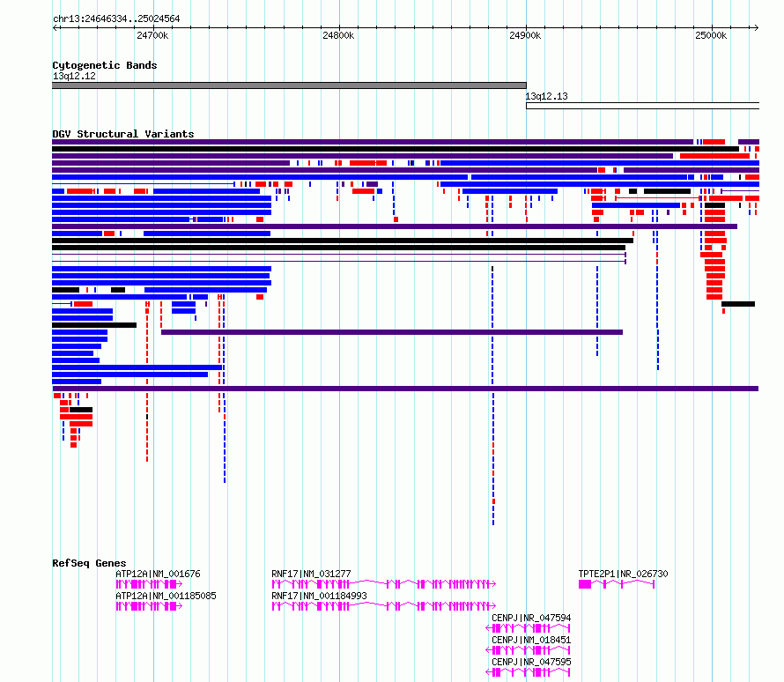
Task: Open the ATP12A|NM_001185085 gene label
Action: coord(166,596)
